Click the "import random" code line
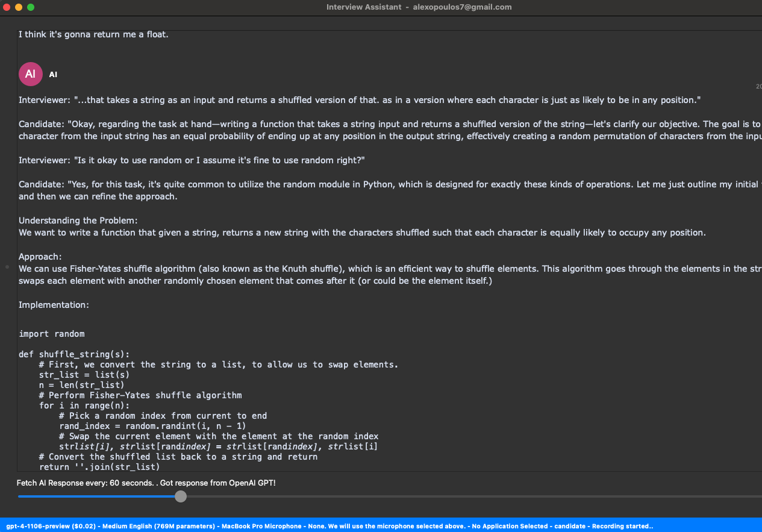This screenshot has width=762, height=532. point(52,334)
